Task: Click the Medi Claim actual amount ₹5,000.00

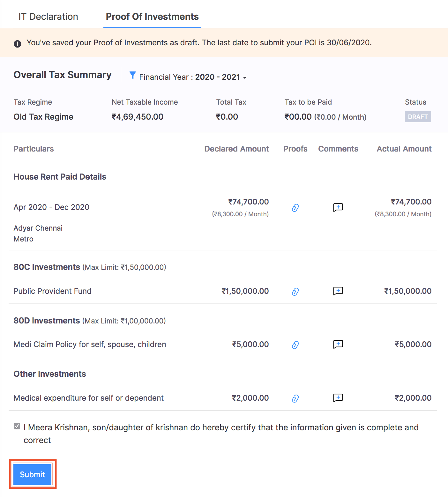Action: (413, 344)
